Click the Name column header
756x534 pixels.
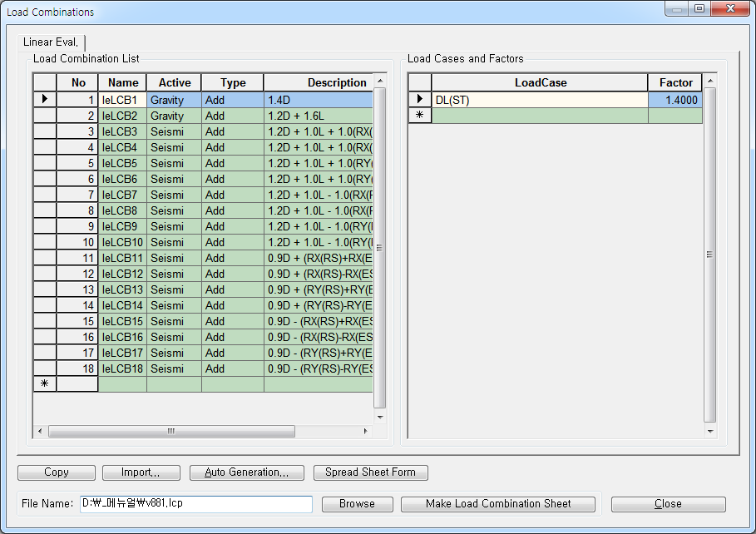pos(122,83)
